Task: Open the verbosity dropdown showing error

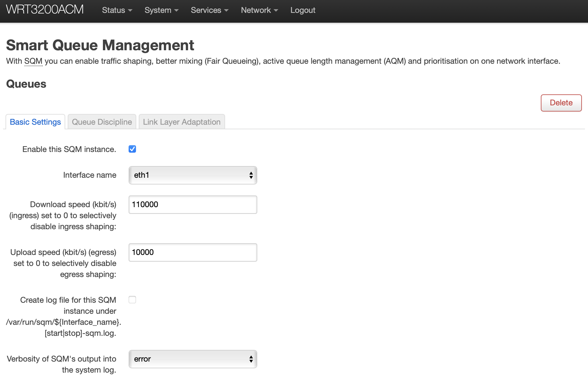Action: click(193, 359)
